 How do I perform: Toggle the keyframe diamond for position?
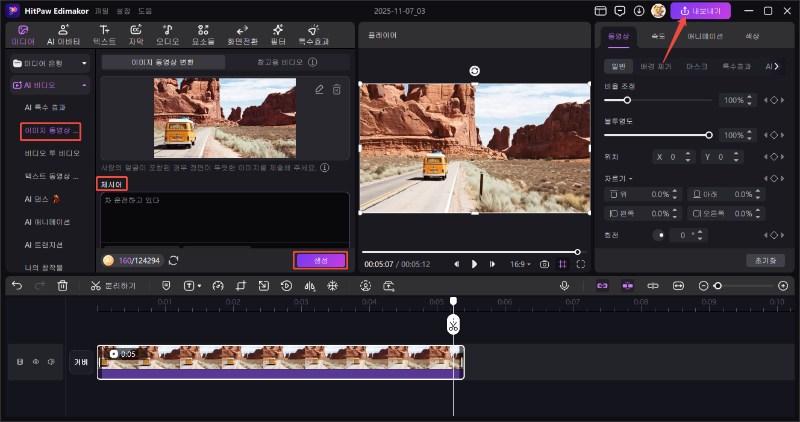click(x=774, y=157)
